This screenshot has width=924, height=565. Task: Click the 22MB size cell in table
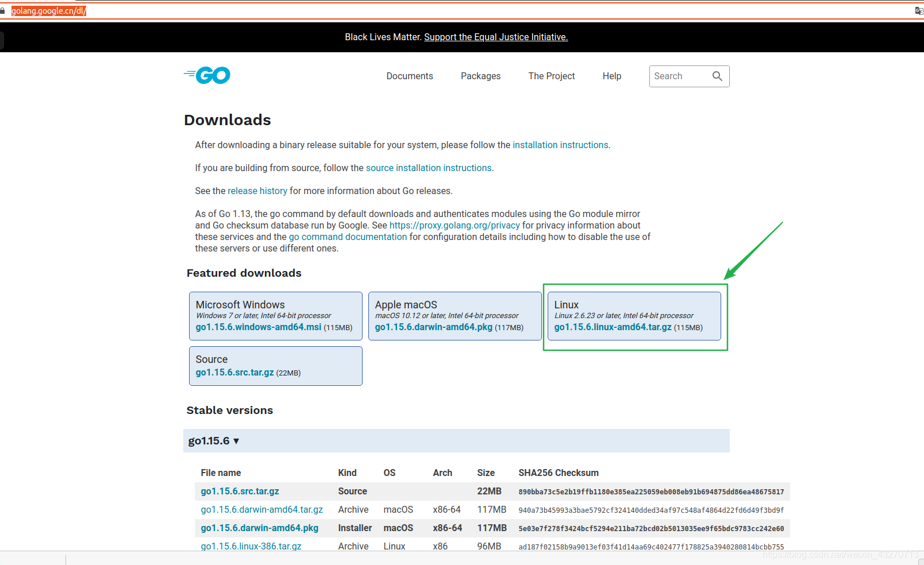[x=489, y=491]
